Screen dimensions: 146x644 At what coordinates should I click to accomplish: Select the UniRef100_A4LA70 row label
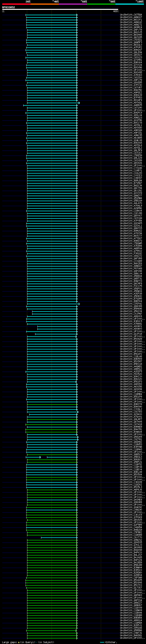(x=131, y=203)
